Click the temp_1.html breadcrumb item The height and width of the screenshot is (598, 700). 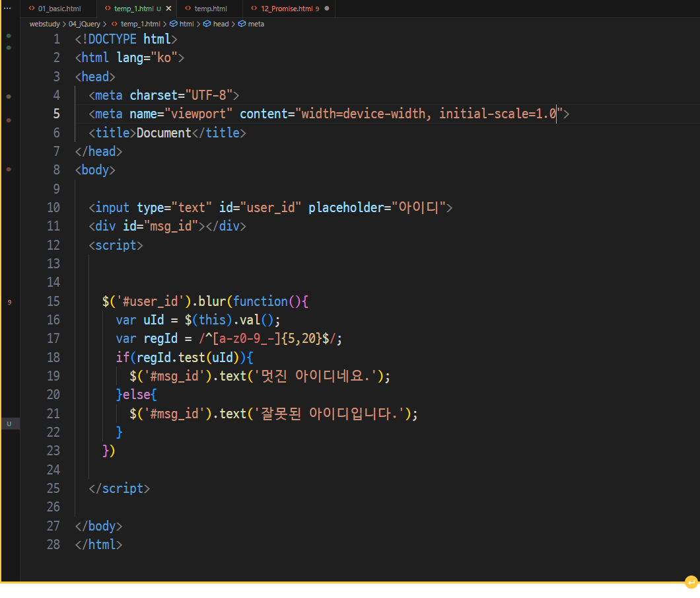(140, 24)
